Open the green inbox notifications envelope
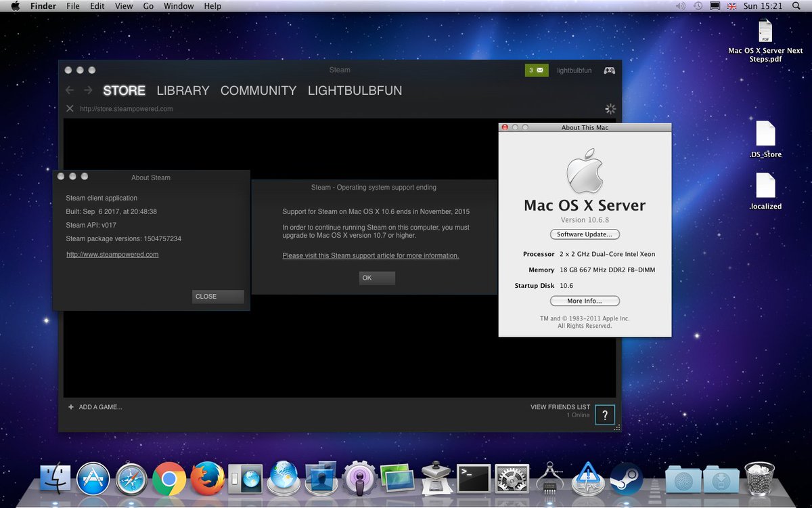 (537, 70)
